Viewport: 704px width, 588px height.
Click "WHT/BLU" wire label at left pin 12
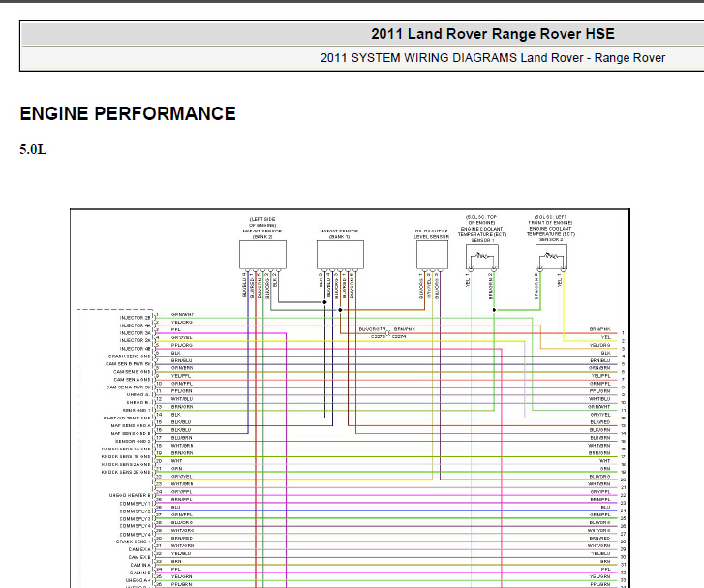pos(182,399)
